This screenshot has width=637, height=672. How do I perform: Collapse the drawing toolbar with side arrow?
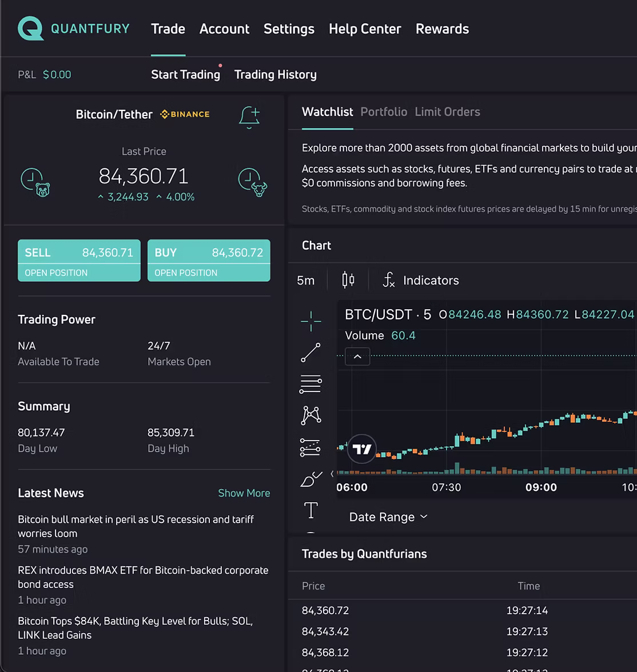coord(332,474)
